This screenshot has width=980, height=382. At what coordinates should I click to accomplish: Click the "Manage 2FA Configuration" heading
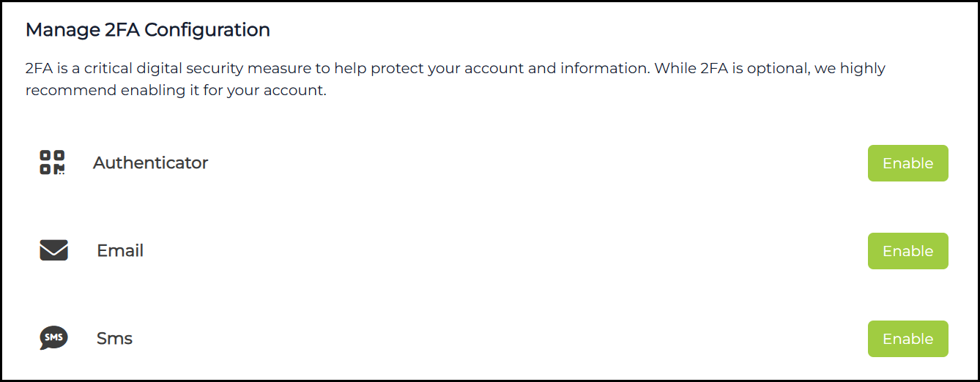pos(147,30)
